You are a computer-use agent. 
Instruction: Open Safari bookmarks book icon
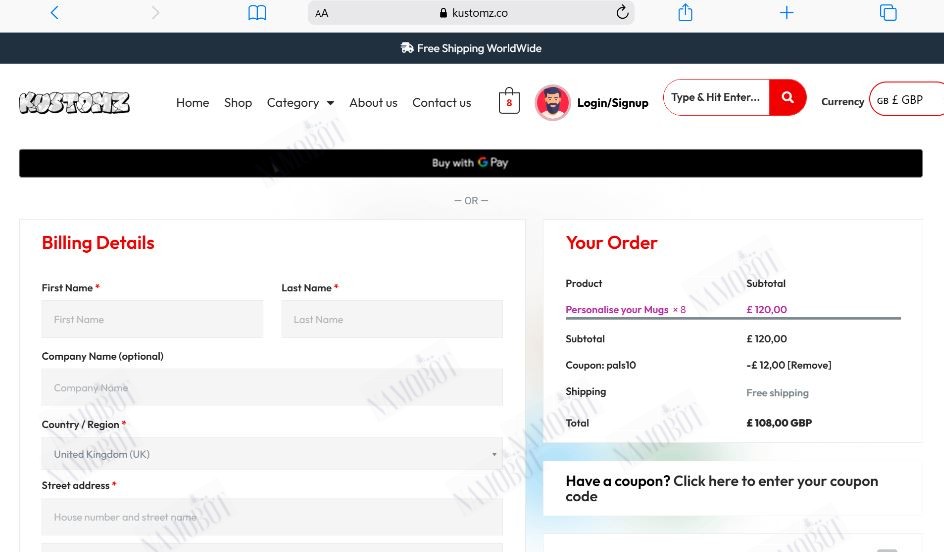(257, 13)
